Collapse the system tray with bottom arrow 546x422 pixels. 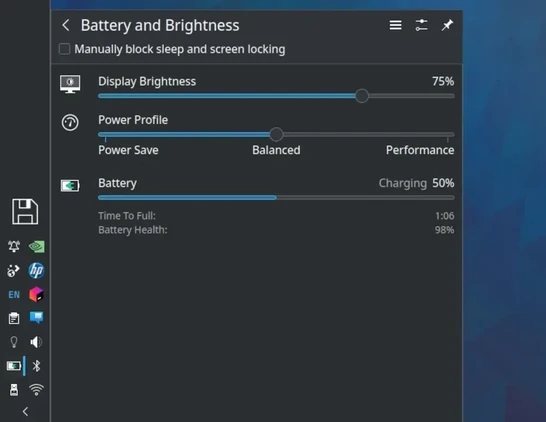[x=25, y=412]
